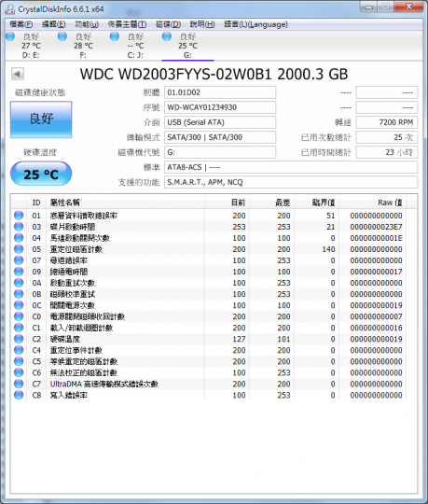This screenshot has width=428, height=504.
Task: Open the 說明(H) menu
Action: (202, 24)
